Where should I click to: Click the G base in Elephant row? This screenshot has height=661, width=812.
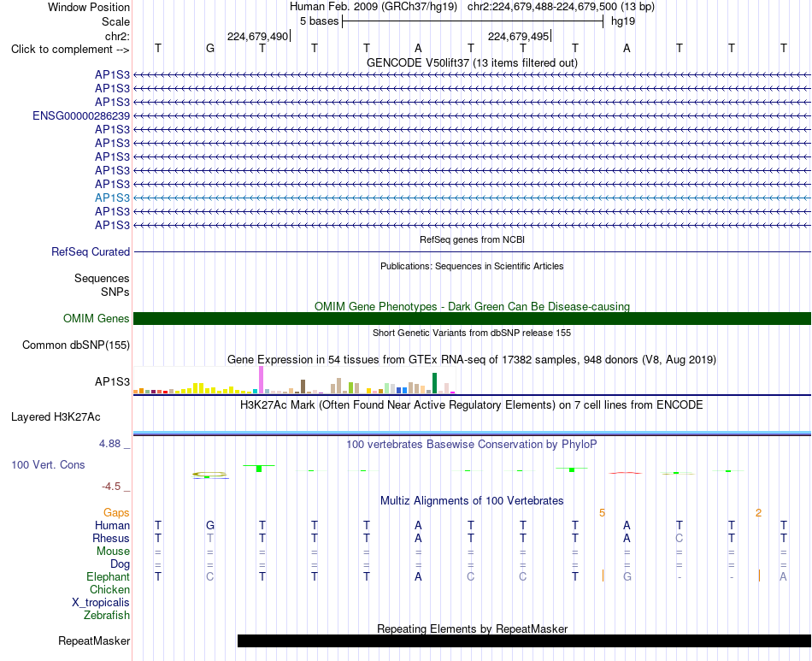coord(627,576)
